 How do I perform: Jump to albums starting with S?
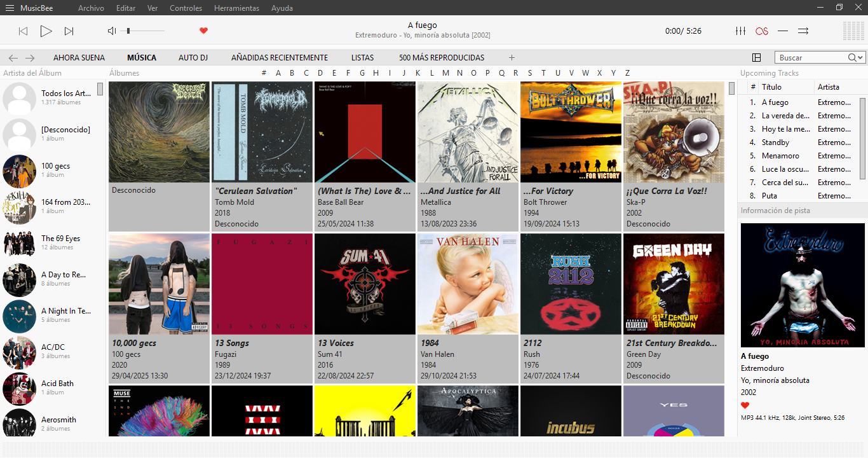(x=529, y=73)
